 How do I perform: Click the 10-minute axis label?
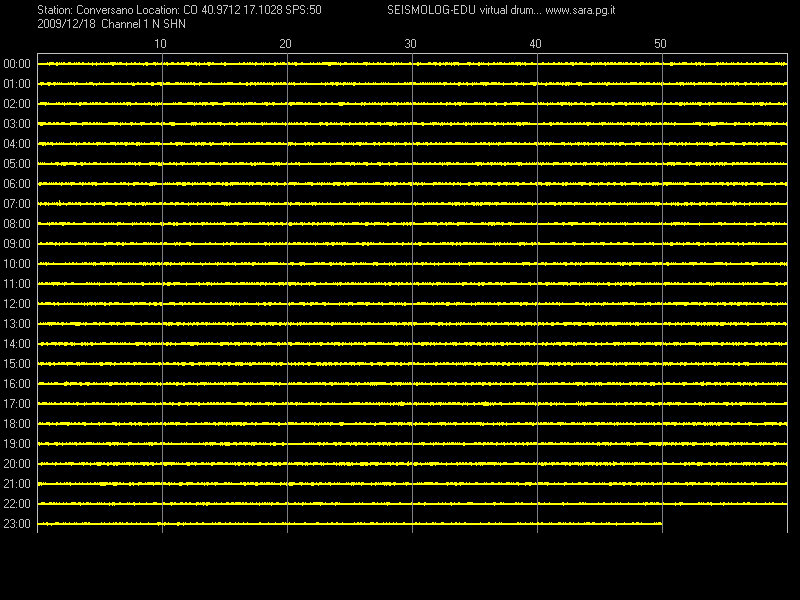(x=160, y=44)
